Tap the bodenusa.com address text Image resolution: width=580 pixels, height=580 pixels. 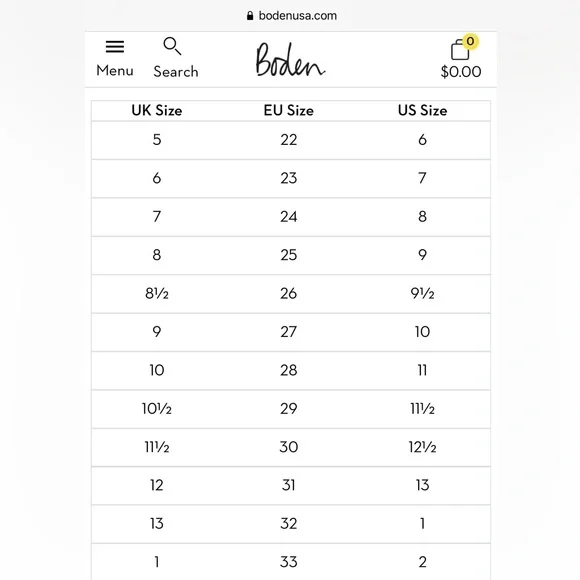298,16
